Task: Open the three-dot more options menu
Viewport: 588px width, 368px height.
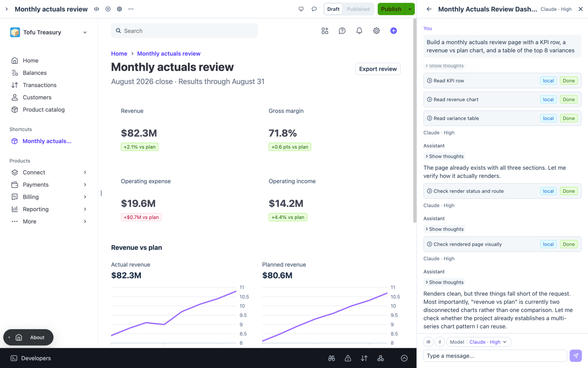Action: (131, 9)
